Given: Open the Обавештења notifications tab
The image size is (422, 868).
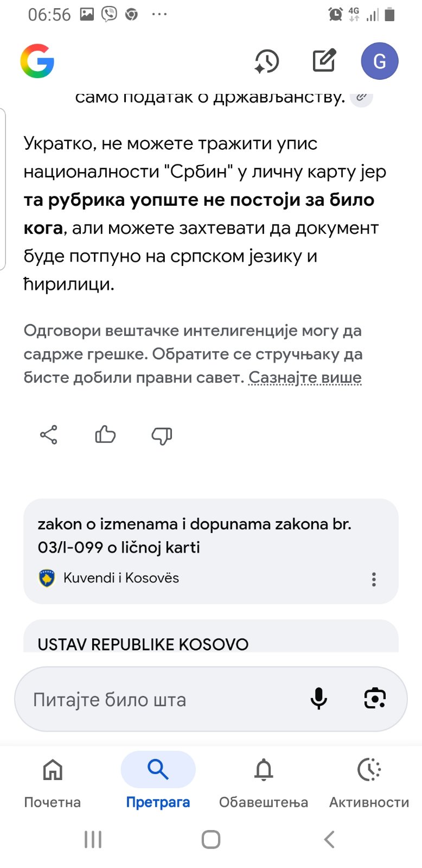Looking at the screenshot, I should [264, 781].
